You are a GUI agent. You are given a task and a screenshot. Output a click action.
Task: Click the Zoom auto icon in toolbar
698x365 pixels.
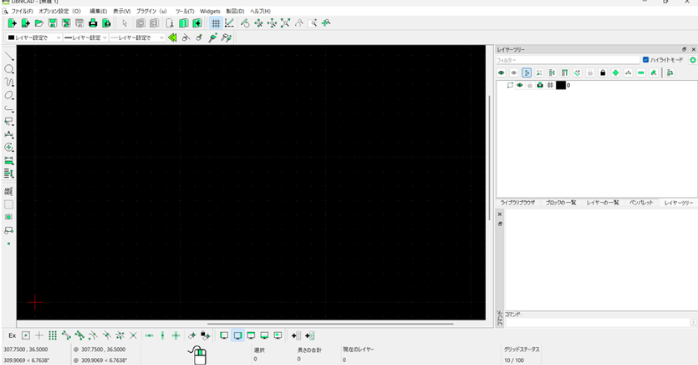tap(285, 23)
